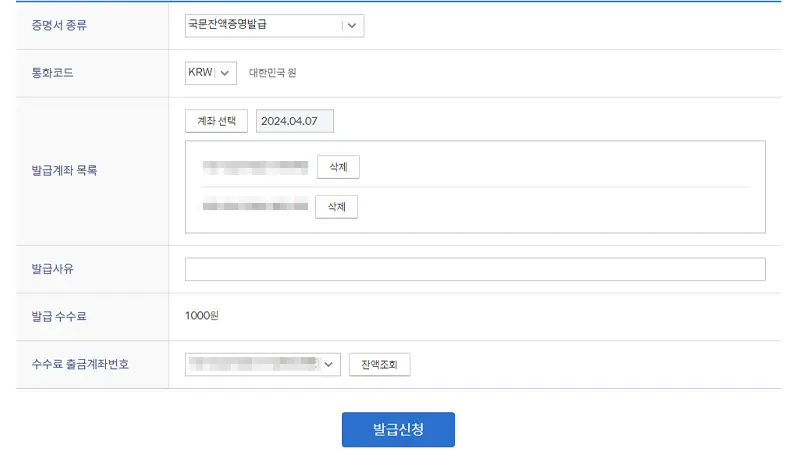Click the 1000원 fee text

click(x=202, y=316)
